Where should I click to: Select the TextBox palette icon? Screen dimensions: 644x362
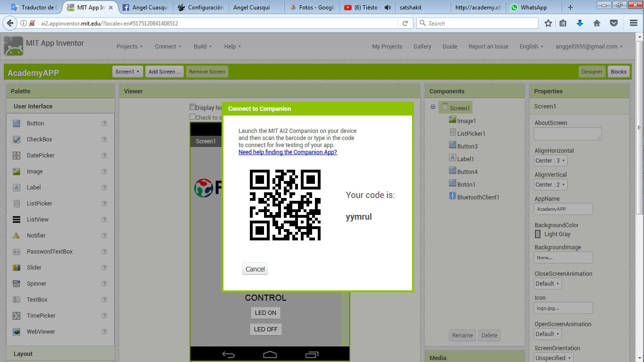click(17, 300)
